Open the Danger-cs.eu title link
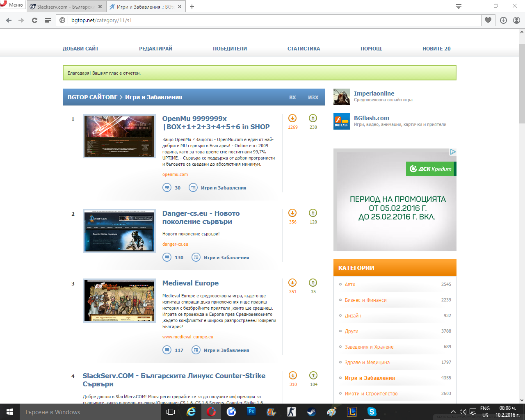Viewport: 525px width, 420px height. (201, 217)
